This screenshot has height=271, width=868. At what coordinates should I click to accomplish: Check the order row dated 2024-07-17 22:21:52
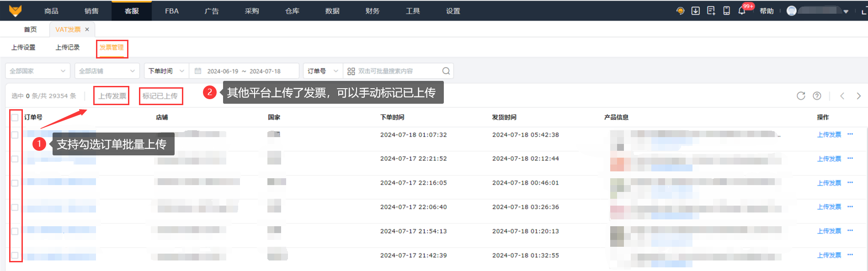15,159
